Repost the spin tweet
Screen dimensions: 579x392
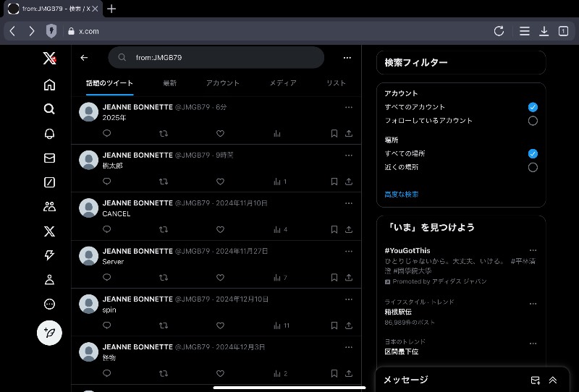click(164, 325)
